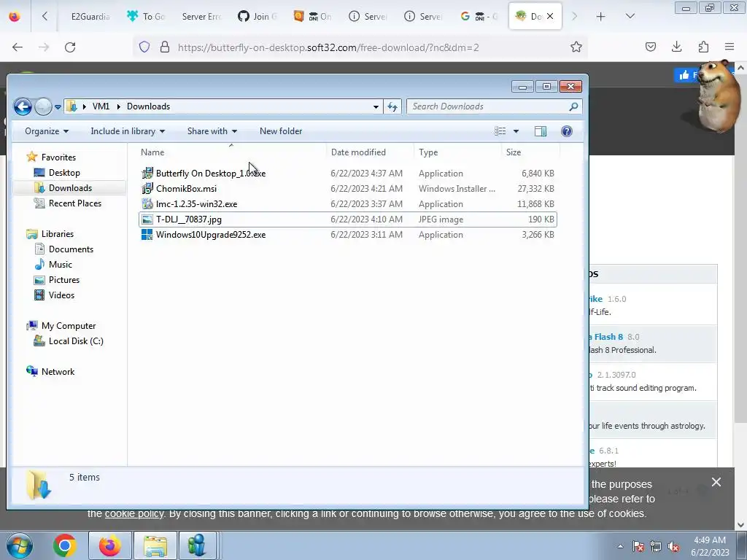Open Windows Start menu
The width and height of the screenshot is (747, 560).
pos(19,545)
